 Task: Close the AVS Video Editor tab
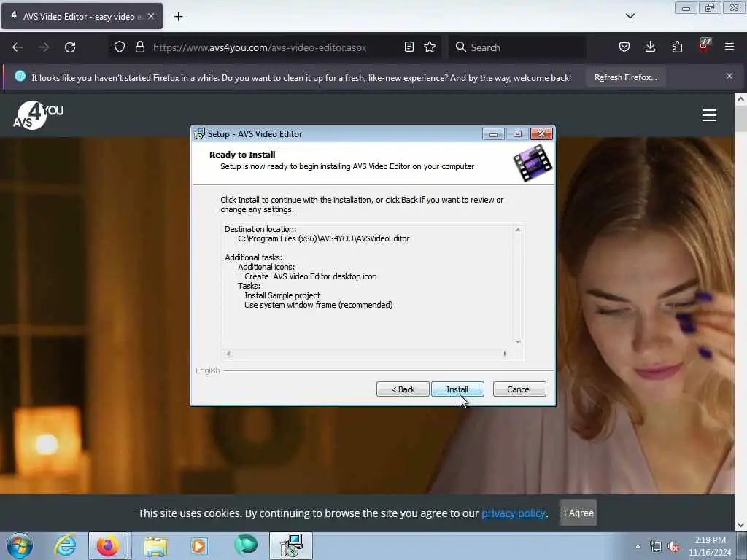tap(151, 16)
